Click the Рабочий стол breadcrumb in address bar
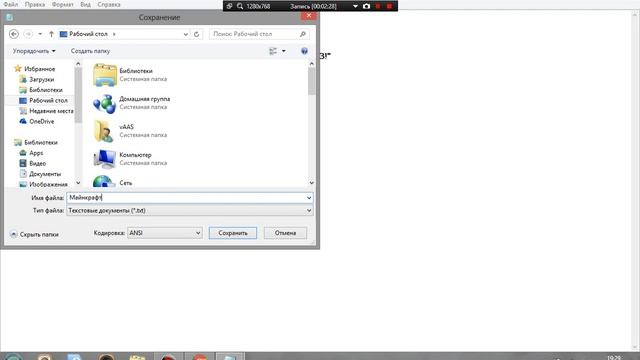640x360 pixels. (x=88, y=34)
